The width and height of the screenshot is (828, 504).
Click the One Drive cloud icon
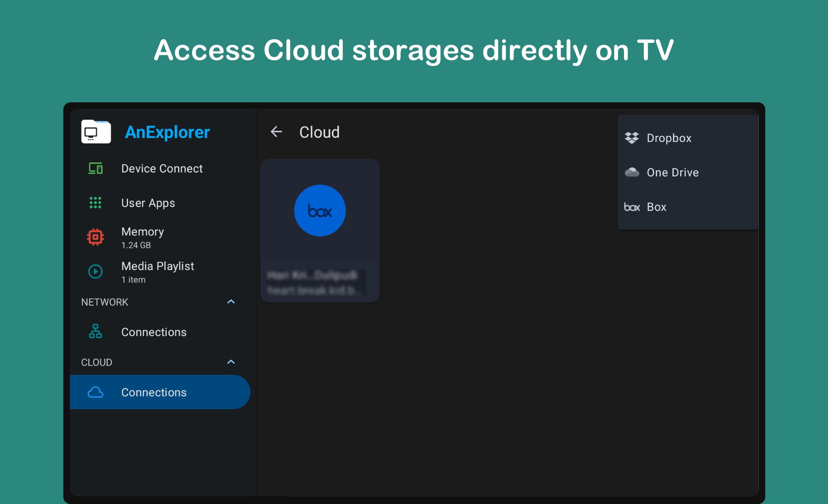coord(632,172)
